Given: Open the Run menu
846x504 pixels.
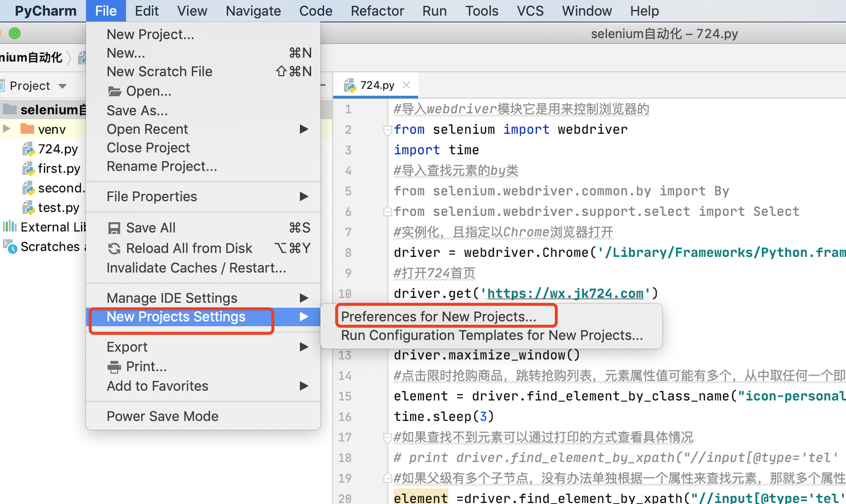Looking at the screenshot, I should tap(434, 11).
